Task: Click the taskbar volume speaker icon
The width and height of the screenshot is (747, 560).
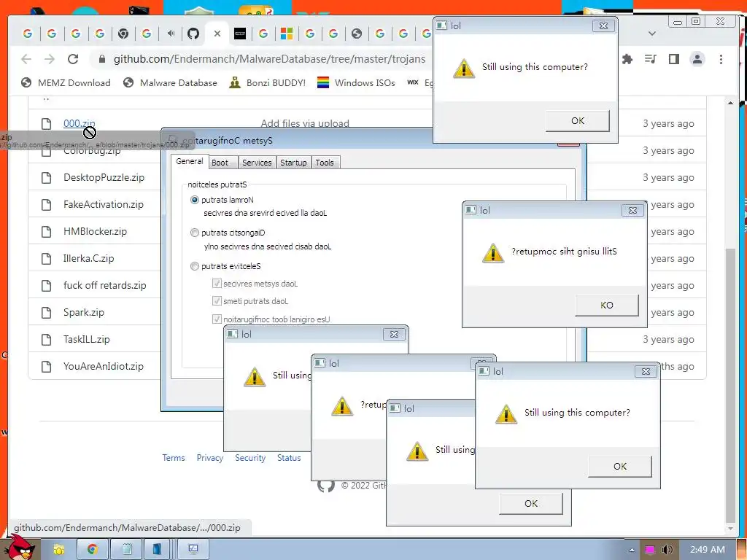Action: click(667, 550)
